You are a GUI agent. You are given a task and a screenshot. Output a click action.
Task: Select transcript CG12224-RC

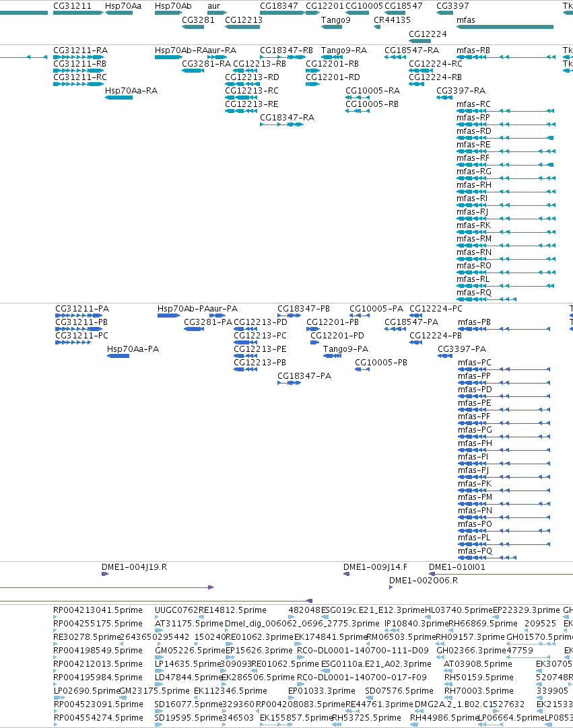(421, 71)
